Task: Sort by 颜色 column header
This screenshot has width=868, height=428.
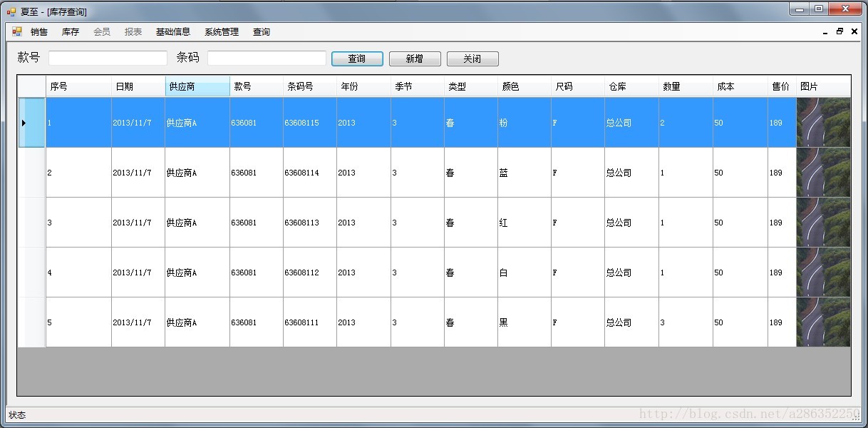Action: coord(525,86)
